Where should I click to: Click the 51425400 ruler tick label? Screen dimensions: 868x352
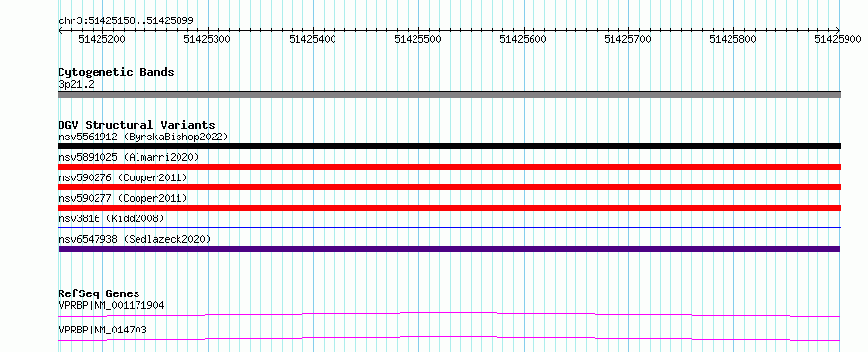pyautogui.click(x=312, y=39)
